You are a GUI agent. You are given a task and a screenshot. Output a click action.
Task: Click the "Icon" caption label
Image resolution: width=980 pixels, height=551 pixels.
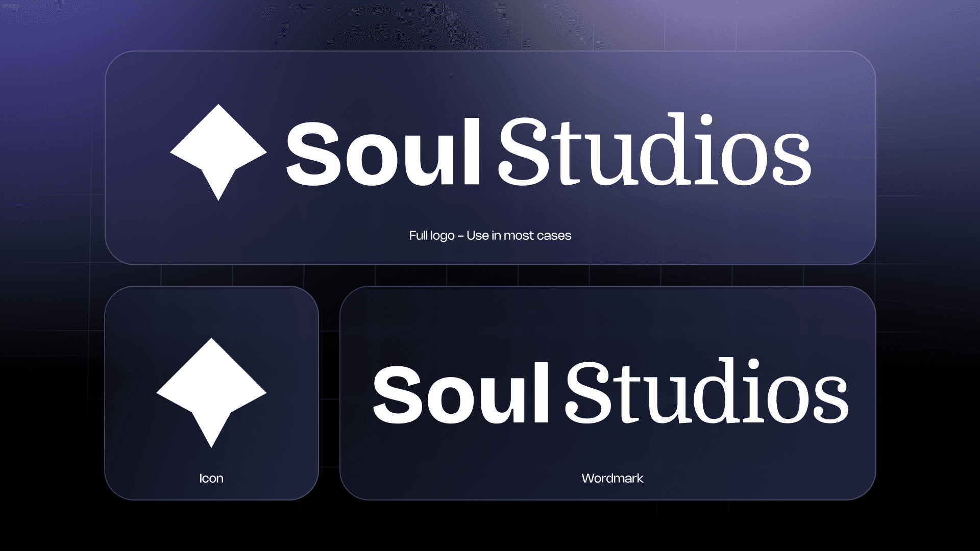click(211, 479)
